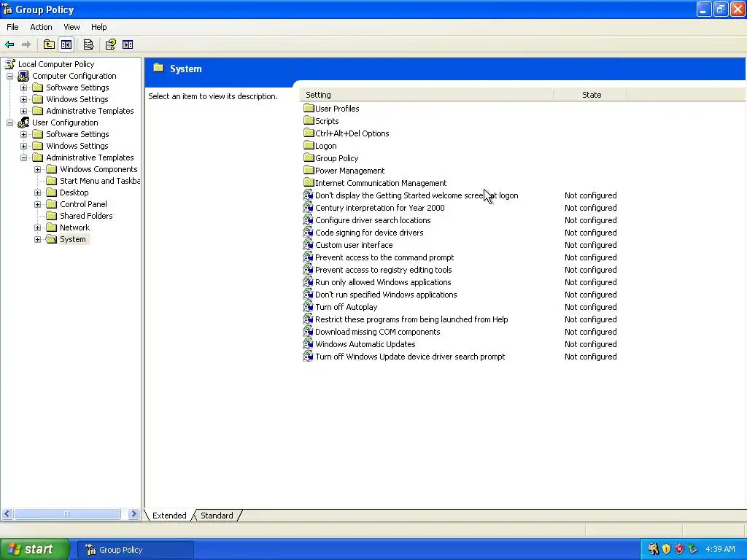Expand Windows Settings under Computer Configuration
This screenshot has height=560, width=747.
click(x=23, y=99)
